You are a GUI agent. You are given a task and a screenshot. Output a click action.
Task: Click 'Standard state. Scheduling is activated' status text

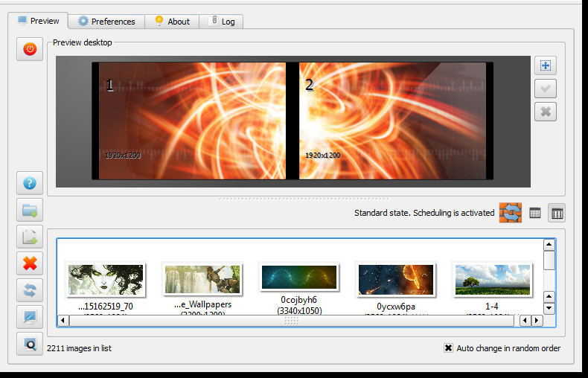424,213
